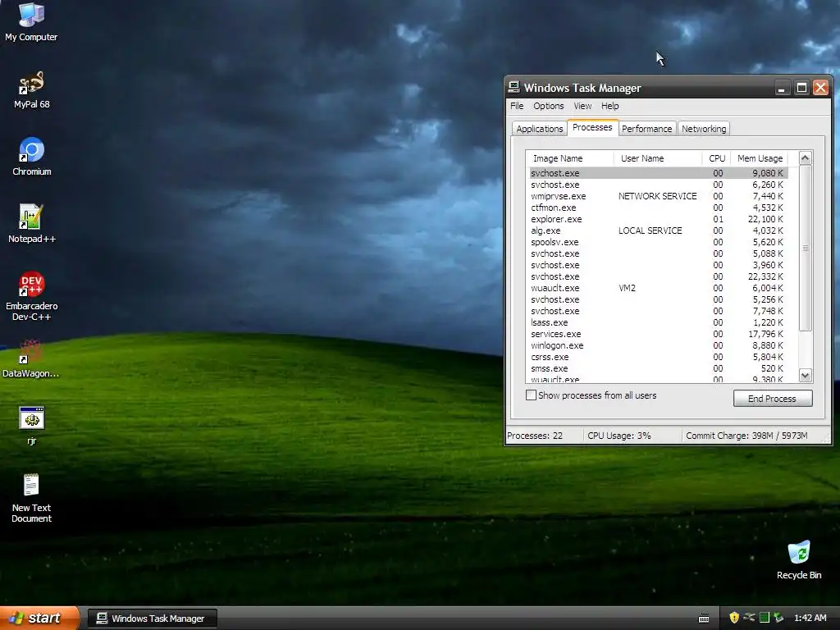This screenshot has height=630, width=840.
Task: Open the Options menu
Action: (548, 106)
